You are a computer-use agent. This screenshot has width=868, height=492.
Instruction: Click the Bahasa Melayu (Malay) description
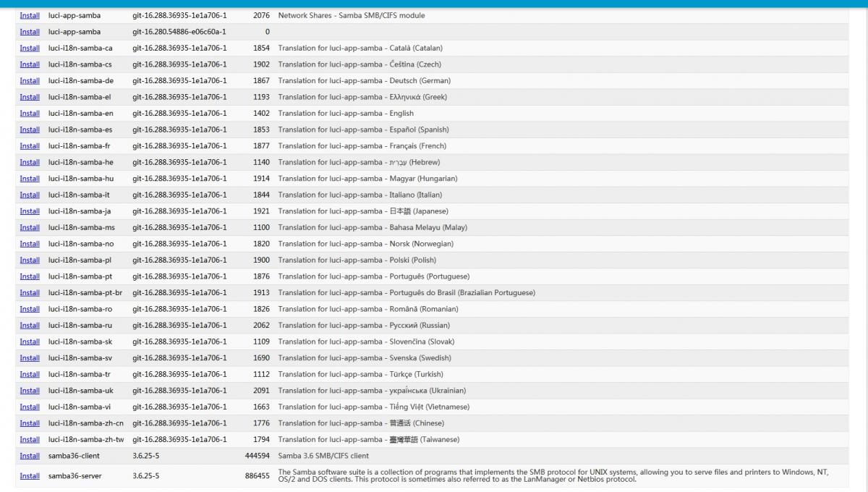pos(373,227)
